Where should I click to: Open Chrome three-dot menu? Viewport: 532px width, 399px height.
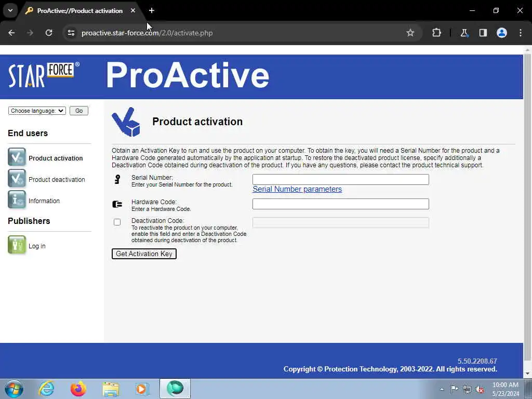(521, 33)
